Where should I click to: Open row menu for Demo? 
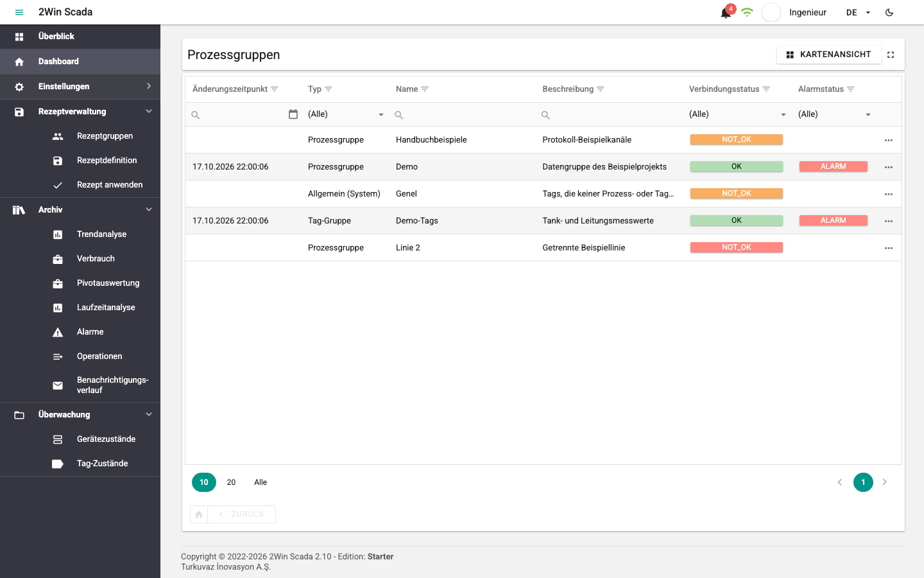tap(889, 167)
